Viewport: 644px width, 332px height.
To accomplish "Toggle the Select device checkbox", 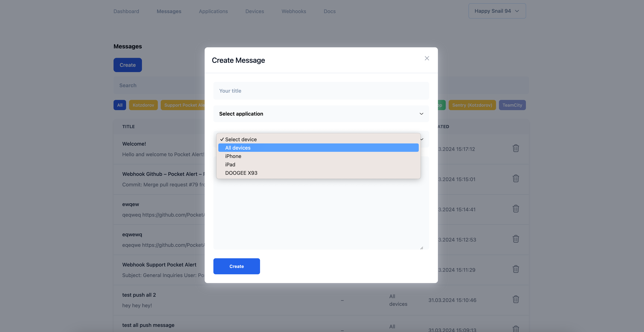I will pyautogui.click(x=221, y=139).
